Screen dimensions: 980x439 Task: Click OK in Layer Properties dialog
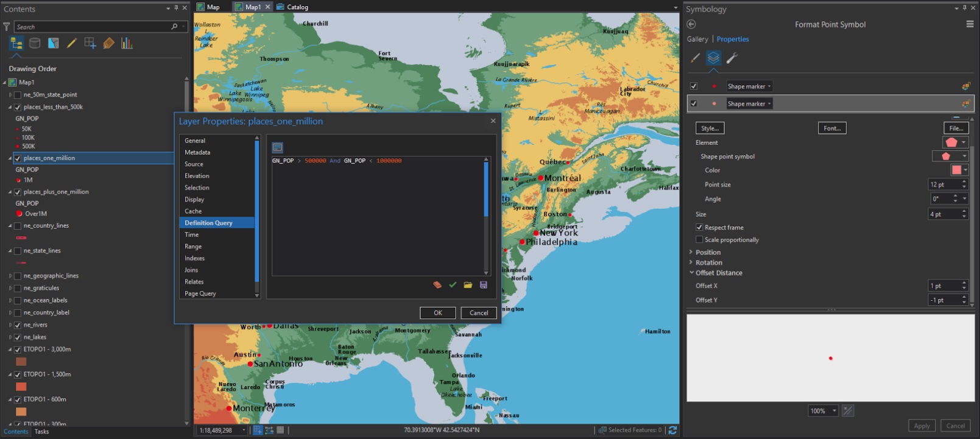(437, 313)
